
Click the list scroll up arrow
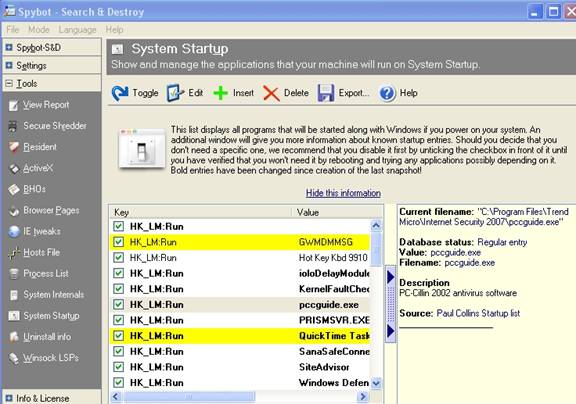(x=376, y=225)
